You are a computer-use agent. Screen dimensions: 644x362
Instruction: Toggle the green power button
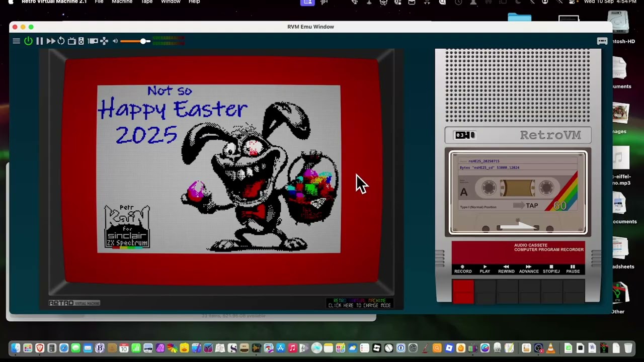point(28,41)
